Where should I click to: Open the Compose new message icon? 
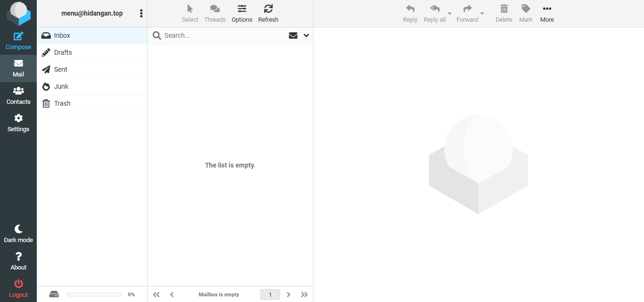click(18, 36)
